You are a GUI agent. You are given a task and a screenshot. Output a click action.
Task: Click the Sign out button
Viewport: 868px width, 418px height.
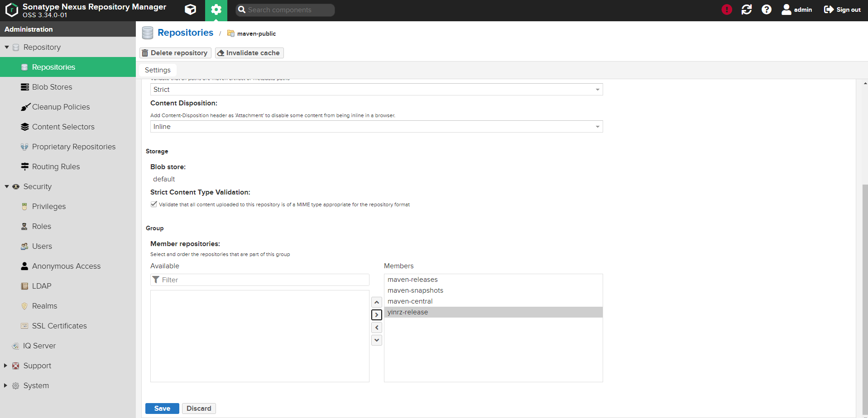[x=842, y=9]
